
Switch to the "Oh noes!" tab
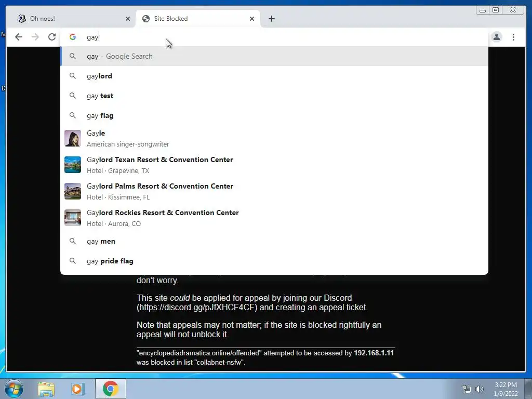74,19
